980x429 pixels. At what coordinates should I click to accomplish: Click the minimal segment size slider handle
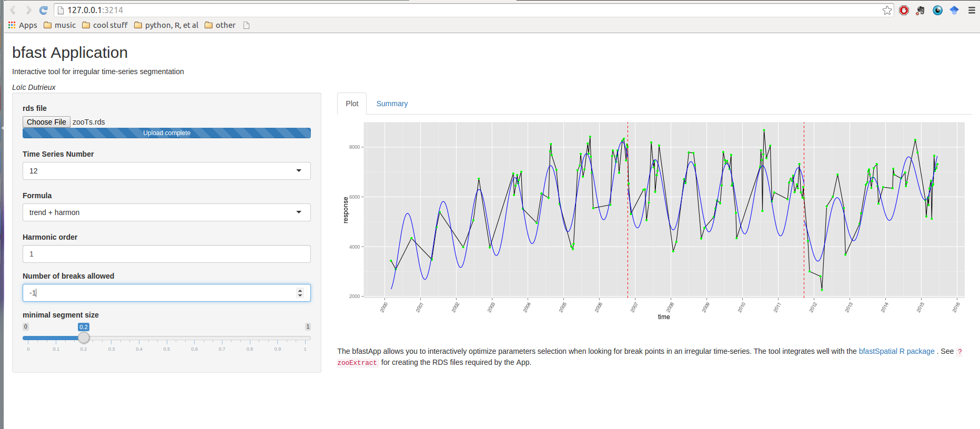click(x=84, y=338)
